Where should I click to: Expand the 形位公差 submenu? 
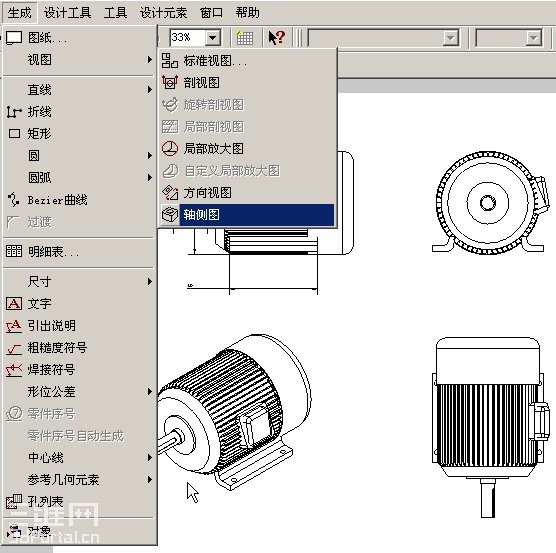click(x=150, y=392)
